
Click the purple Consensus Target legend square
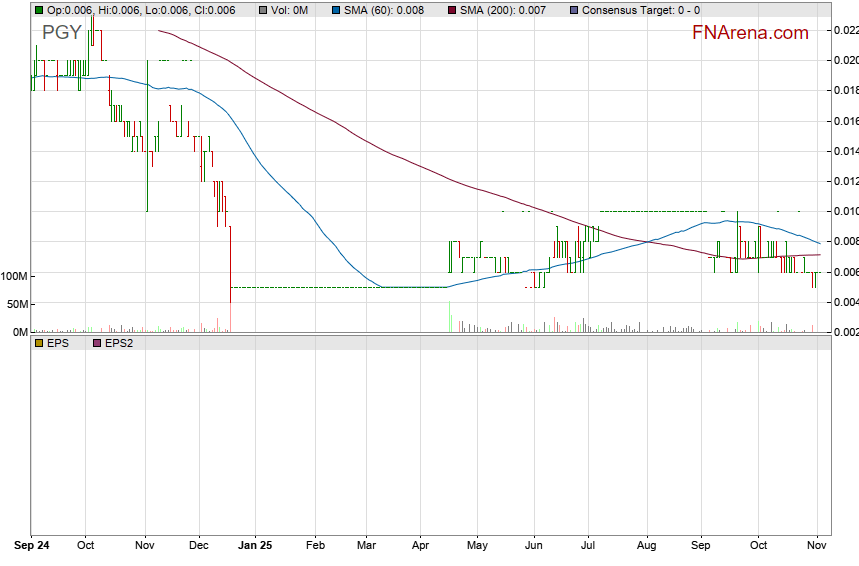(x=572, y=10)
